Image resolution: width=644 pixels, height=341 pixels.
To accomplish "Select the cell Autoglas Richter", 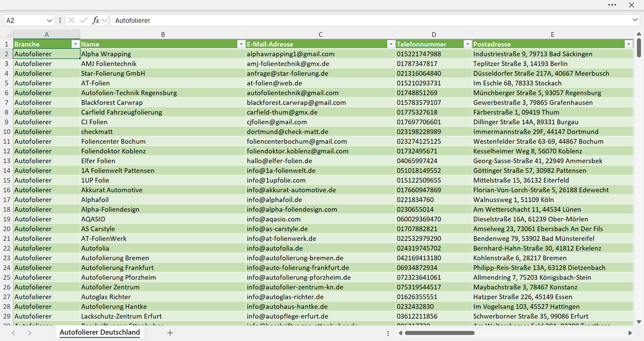I will (x=163, y=297).
